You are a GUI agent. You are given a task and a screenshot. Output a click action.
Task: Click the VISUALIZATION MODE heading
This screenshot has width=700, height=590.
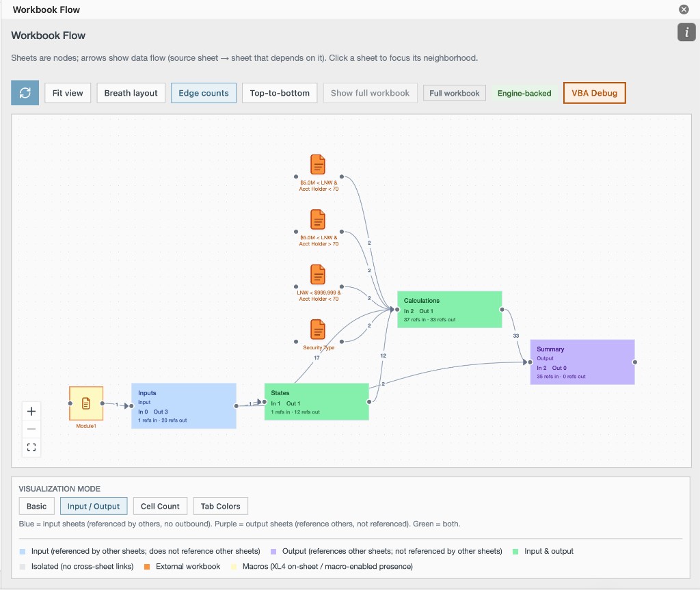tap(60, 489)
